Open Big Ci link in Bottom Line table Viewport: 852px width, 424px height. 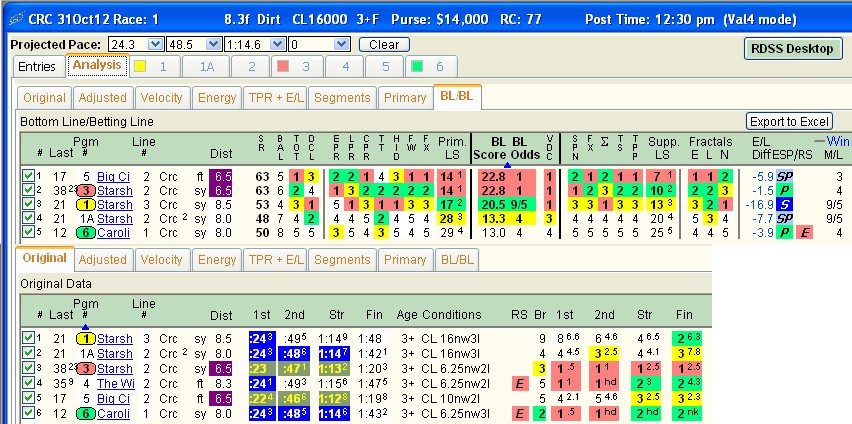(114, 177)
